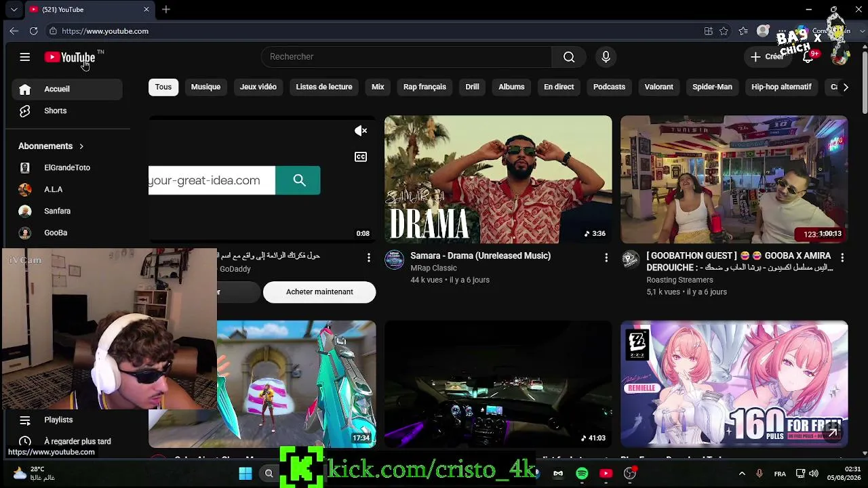Open the browser apps grid icon in address bar
The image size is (868, 488).
(708, 31)
